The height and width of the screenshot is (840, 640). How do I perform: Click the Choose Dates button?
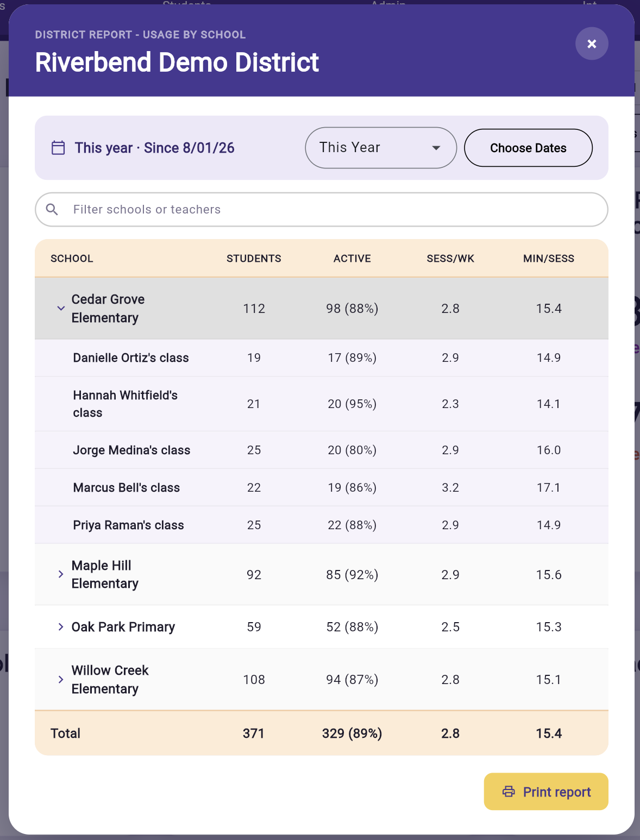click(528, 148)
